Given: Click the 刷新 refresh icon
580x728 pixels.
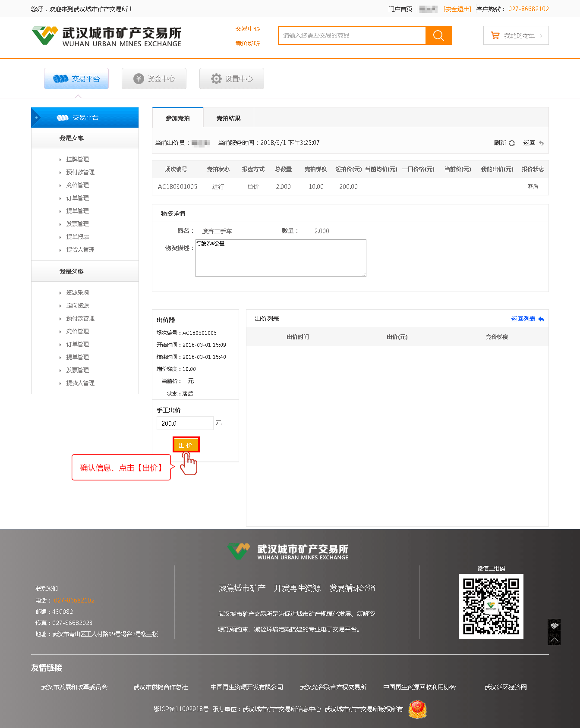Looking at the screenshot, I should tap(512, 143).
